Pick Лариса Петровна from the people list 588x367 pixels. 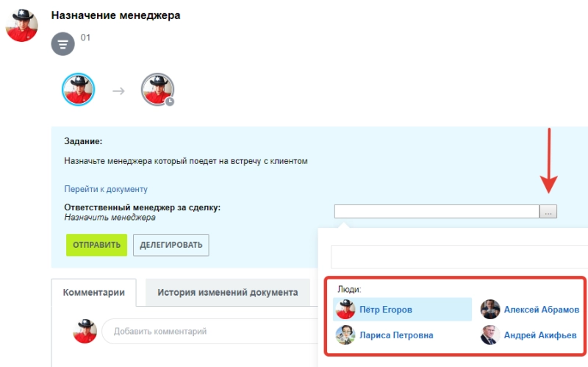395,335
